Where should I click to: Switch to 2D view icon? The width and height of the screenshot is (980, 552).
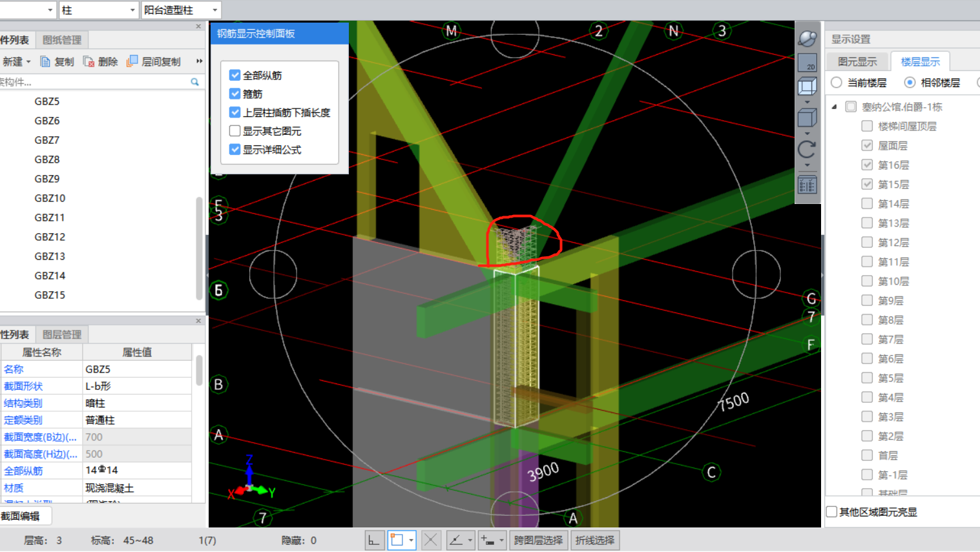click(808, 63)
